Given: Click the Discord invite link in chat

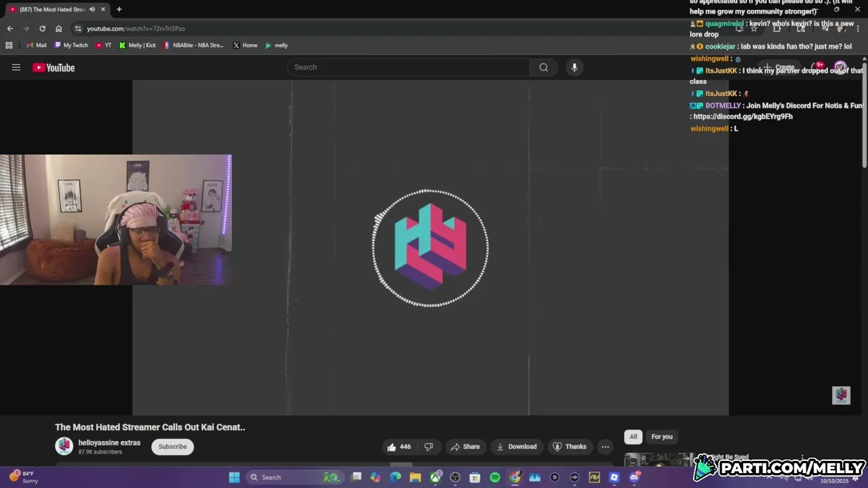Looking at the screenshot, I should 743,117.
